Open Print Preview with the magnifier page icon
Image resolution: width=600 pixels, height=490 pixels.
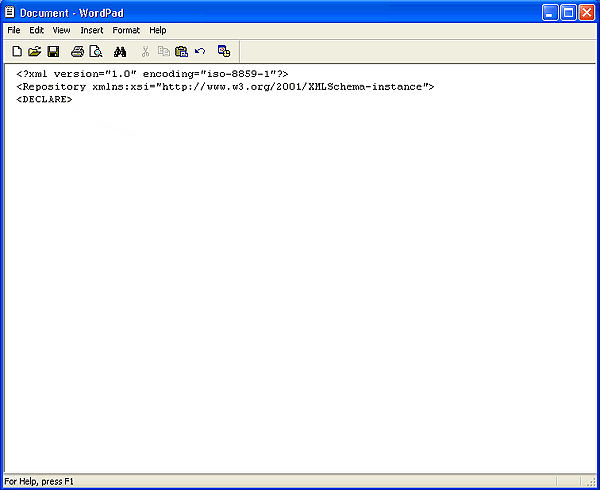point(96,51)
